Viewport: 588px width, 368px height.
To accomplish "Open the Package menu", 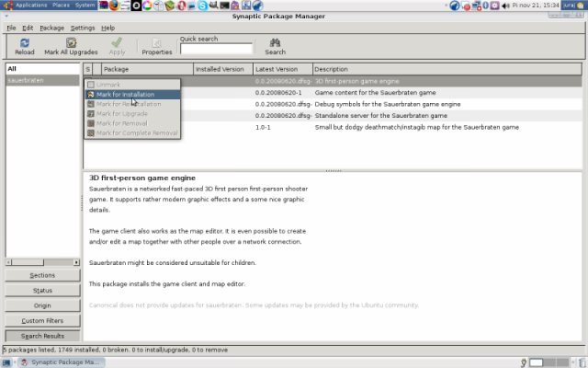I will point(51,28).
